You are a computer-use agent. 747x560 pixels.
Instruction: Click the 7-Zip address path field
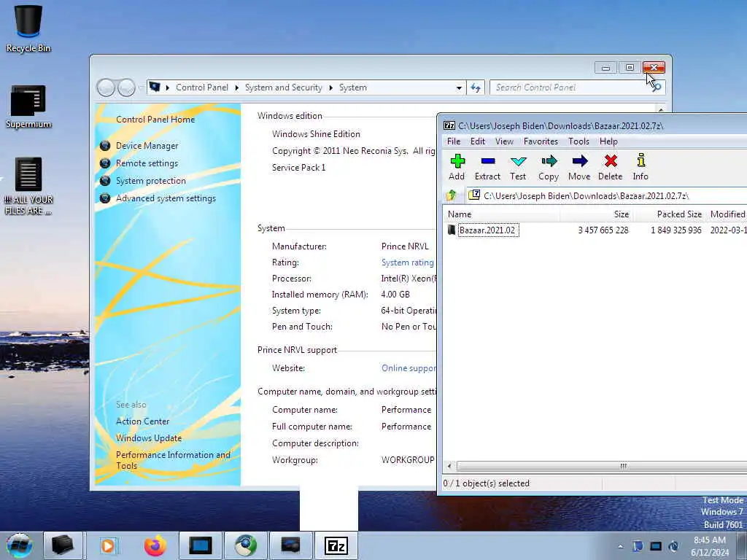[x=606, y=195]
